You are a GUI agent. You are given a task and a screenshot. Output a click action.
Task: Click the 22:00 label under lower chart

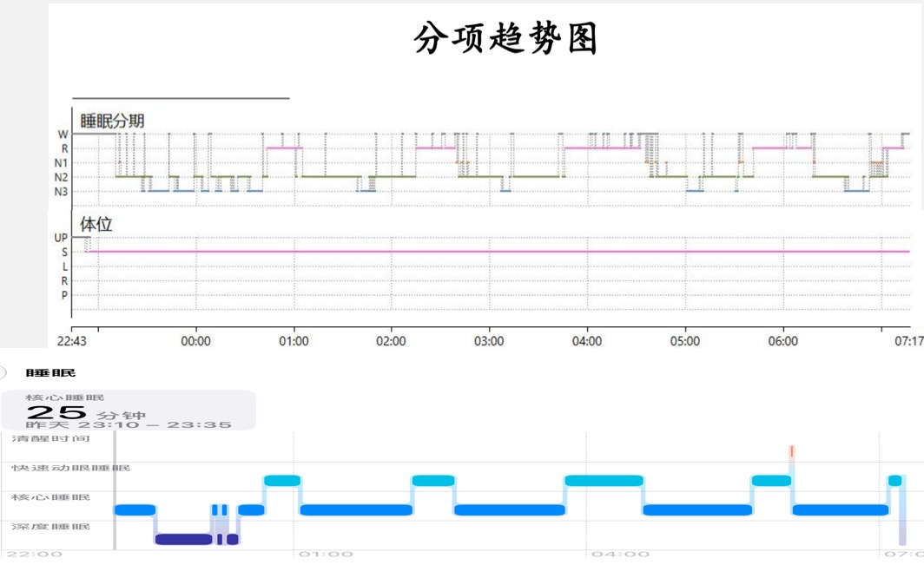(34, 554)
